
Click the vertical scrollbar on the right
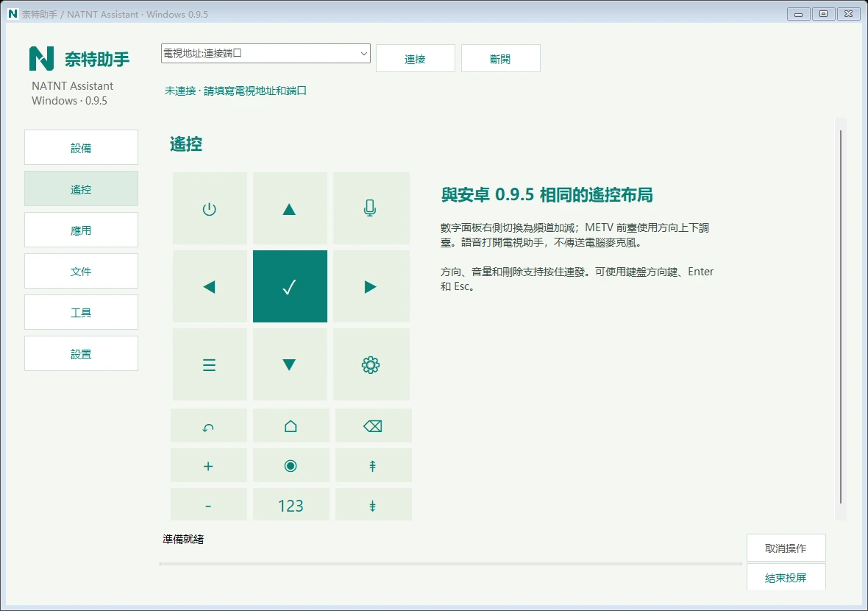840,317
